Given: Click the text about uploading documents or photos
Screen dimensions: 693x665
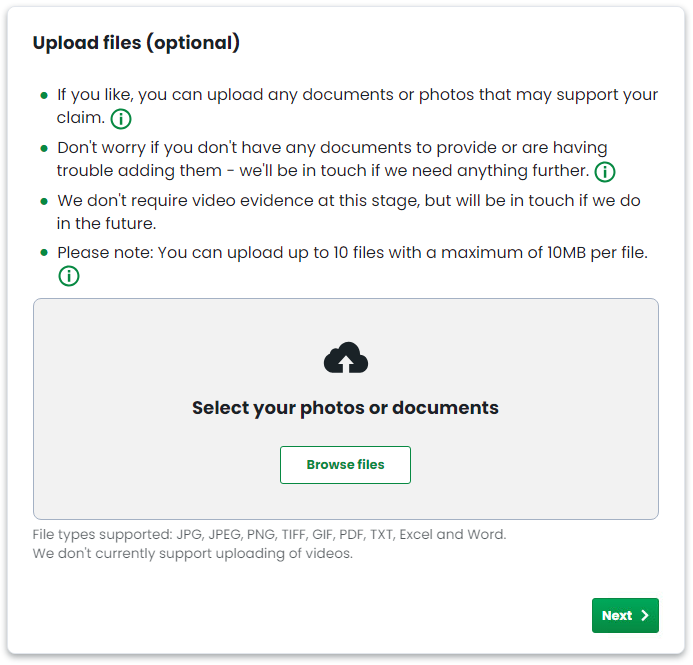Looking at the screenshot, I should [357, 106].
